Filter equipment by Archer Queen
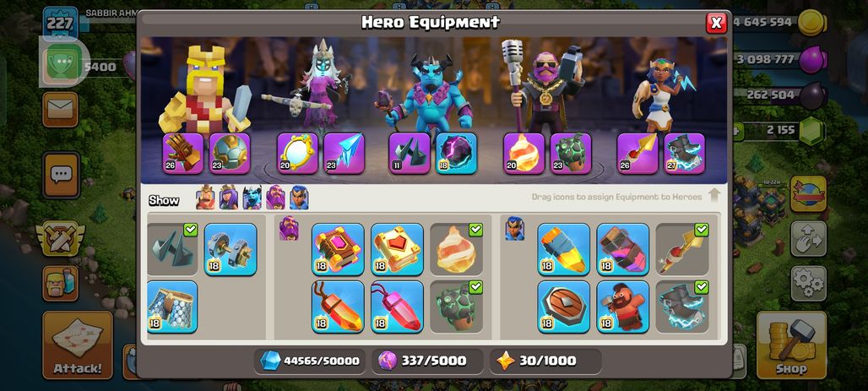The height and width of the screenshot is (391, 868). pyautogui.click(x=229, y=197)
